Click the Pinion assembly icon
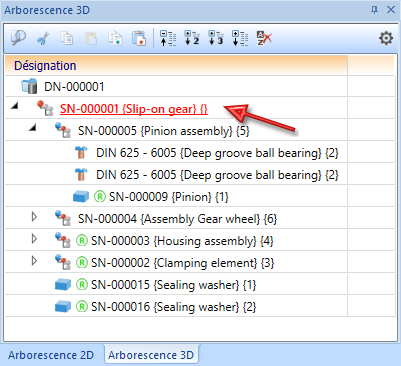Screen dimensions: 401x366 click(63, 130)
